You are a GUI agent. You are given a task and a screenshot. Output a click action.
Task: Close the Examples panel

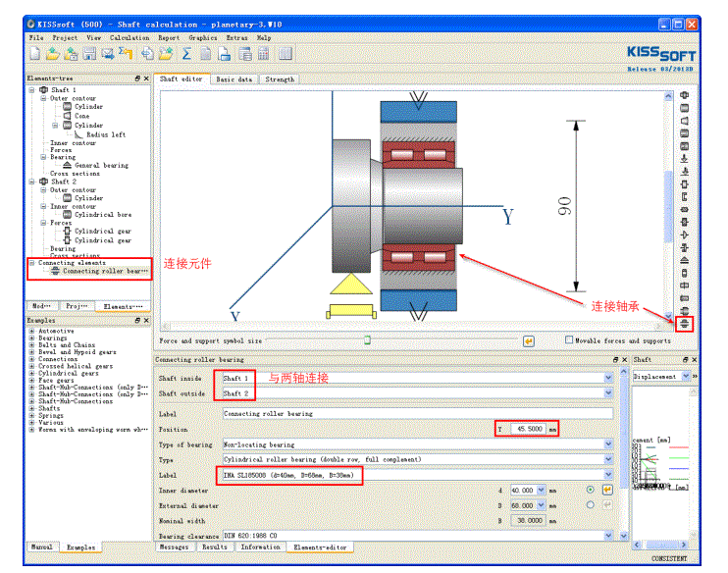coord(146,321)
